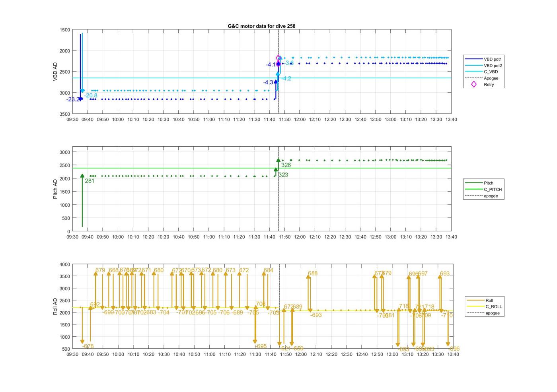Click the '09:30' tick under the Roll plot
The image size is (557, 392).
[x=72, y=354]
